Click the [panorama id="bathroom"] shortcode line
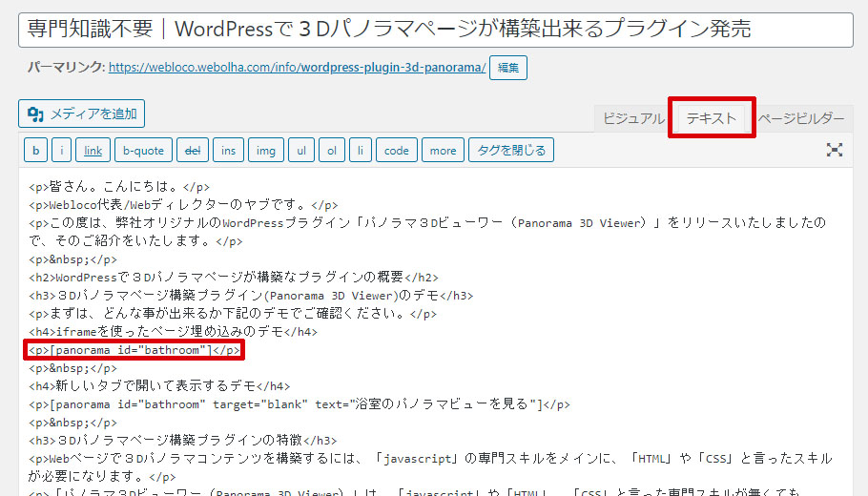 pos(134,350)
